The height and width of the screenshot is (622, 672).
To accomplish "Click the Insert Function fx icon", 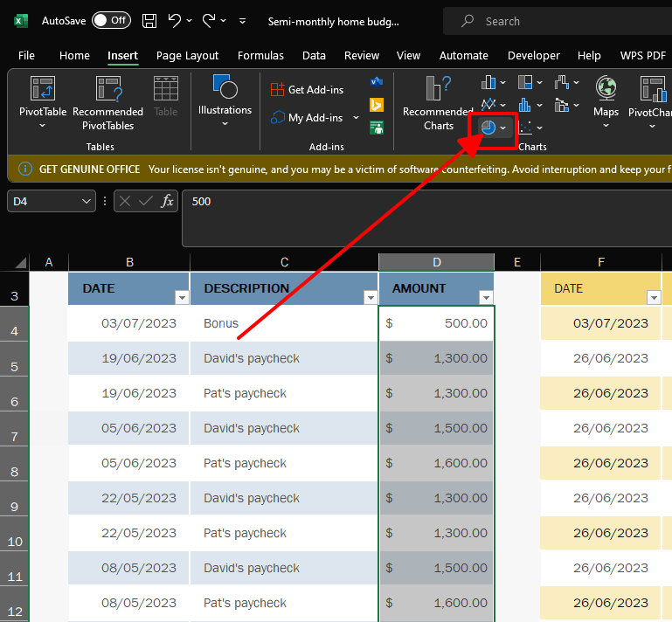I will click(x=166, y=202).
